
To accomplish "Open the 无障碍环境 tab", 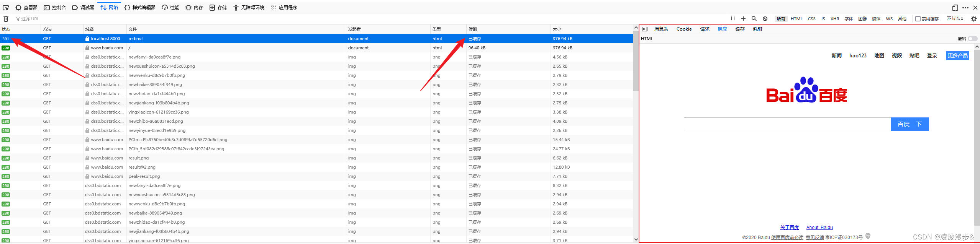I will [x=249, y=8].
